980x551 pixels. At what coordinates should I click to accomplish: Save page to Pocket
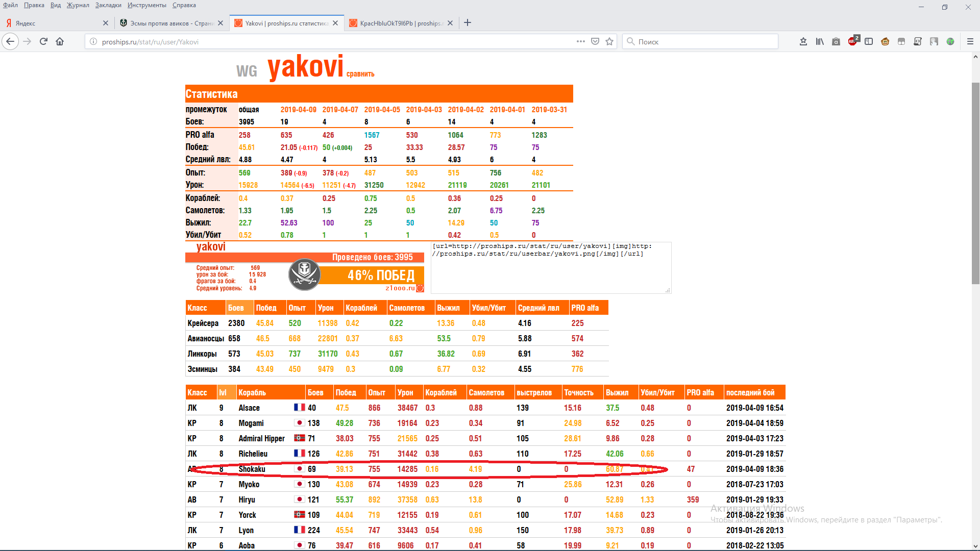(595, 41)
